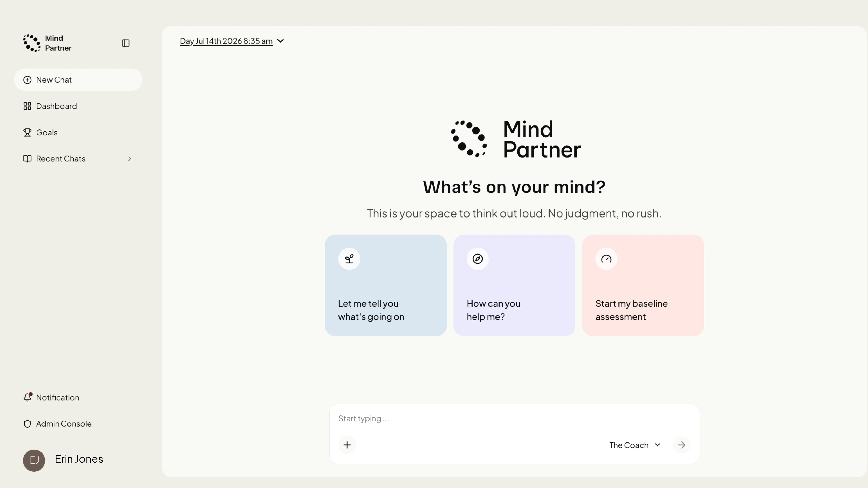Select "How can you help me?" card

pyautogui.click(x=514, y=285)
